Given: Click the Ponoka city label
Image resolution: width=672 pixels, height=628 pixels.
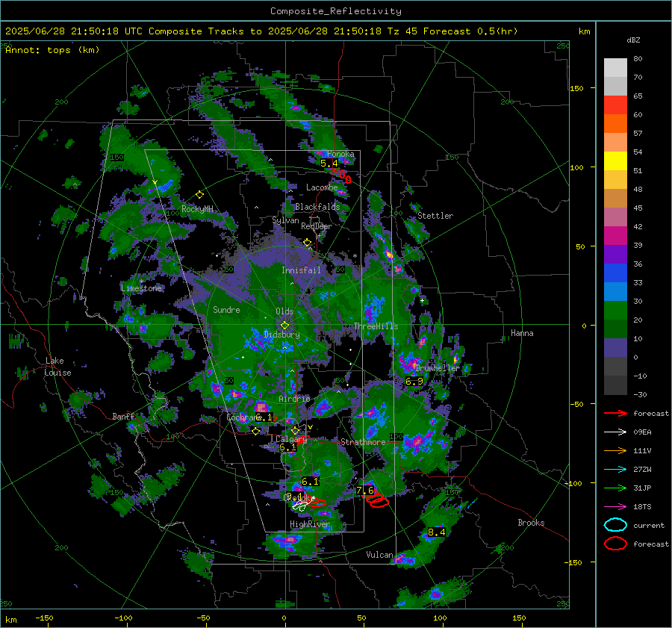Looking at the screenshot, I should tap(340, 154).
